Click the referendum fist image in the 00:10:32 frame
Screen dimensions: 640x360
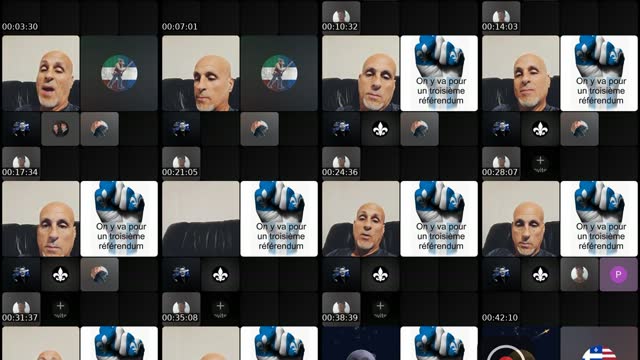(x=439, y=73)
